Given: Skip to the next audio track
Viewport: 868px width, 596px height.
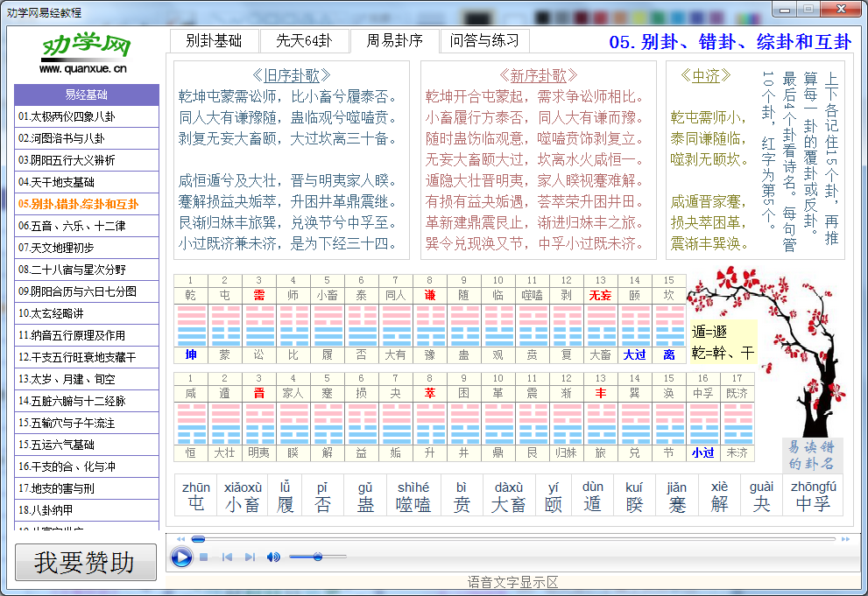Looking at the screenshot, I should (249, 557).
